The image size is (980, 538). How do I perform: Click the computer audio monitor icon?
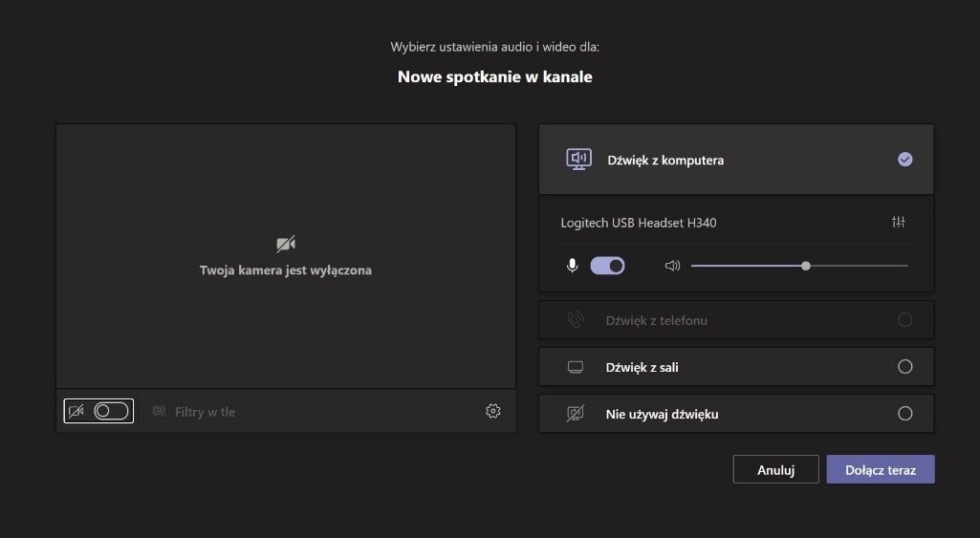click(578, 160)
